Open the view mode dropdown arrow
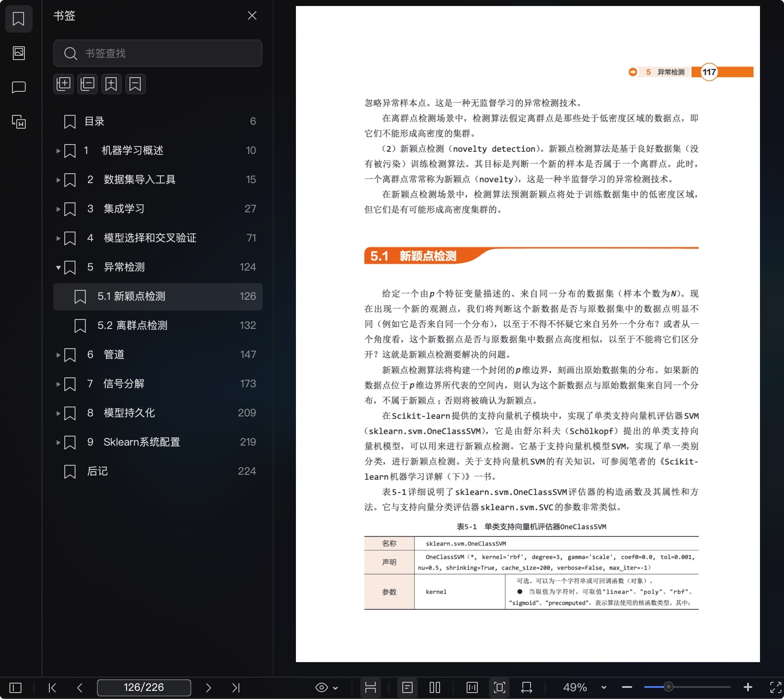 [335, 688]
